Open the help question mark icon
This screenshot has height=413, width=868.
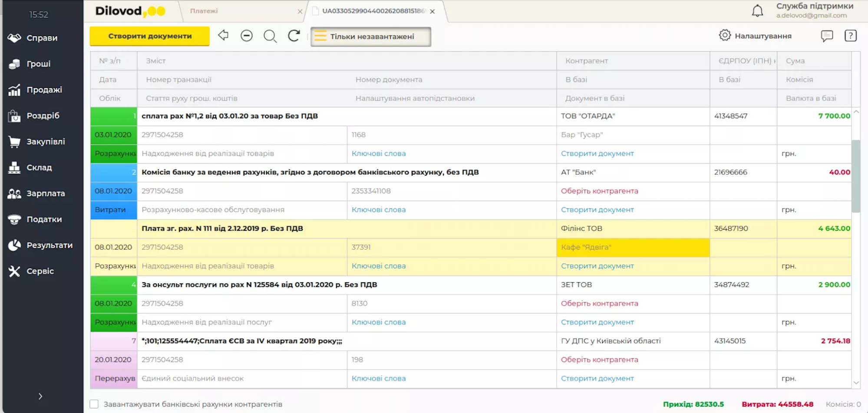pyautogui.click(x=850, y=36)
